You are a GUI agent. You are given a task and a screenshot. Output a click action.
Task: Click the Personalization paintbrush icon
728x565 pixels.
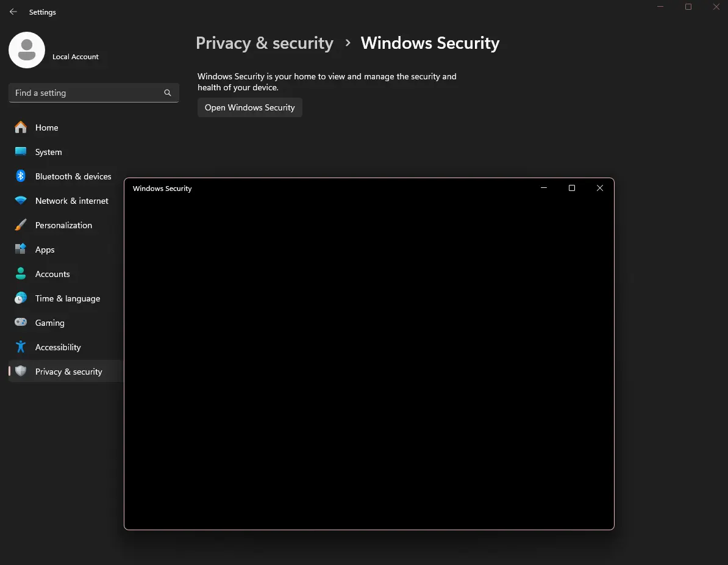[x=21, y=225]
